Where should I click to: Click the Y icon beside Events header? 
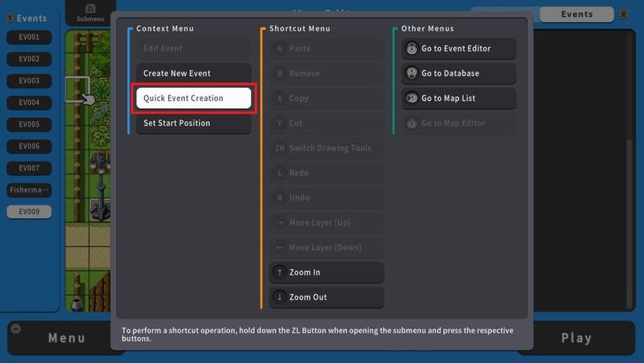tap(10, 18)
